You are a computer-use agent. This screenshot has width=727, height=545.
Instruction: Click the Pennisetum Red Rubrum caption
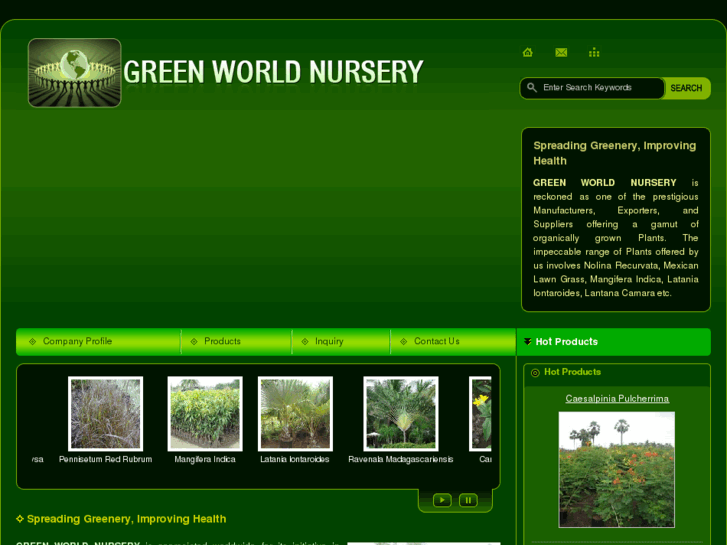tap(105, 459)
